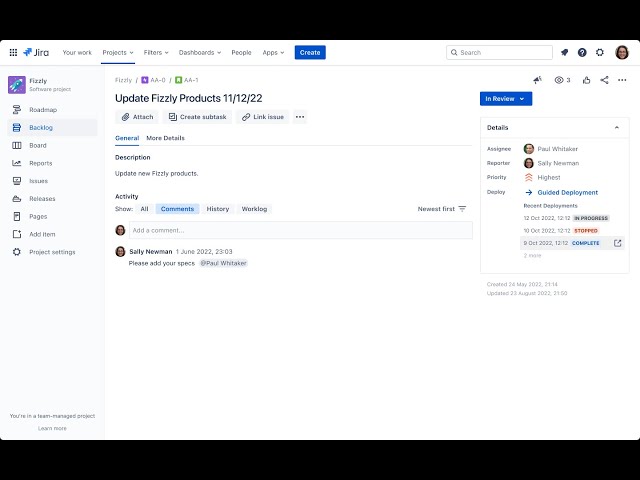Open Project settings in the sidebar
Image resolution: width=640 pixels, height=480 pixels.
coord(52,252)
